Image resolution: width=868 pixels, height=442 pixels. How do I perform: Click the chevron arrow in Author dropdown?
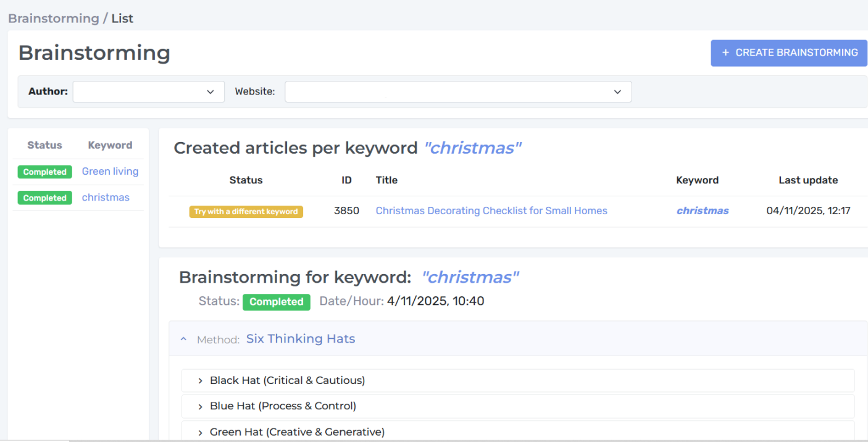pos(211,92)
